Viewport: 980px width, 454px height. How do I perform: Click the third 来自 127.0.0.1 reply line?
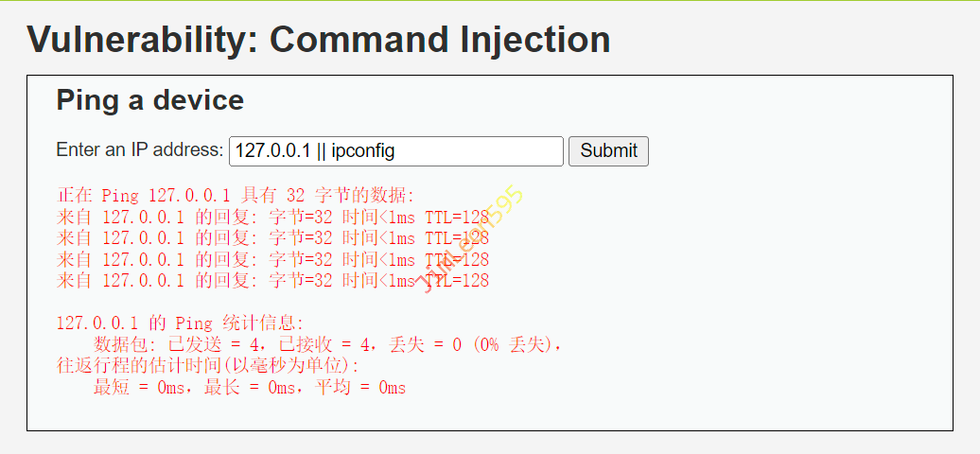tap(272, 259)
